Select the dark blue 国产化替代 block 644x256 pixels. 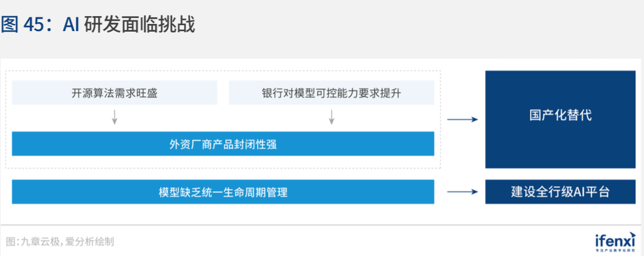(560, 119)
